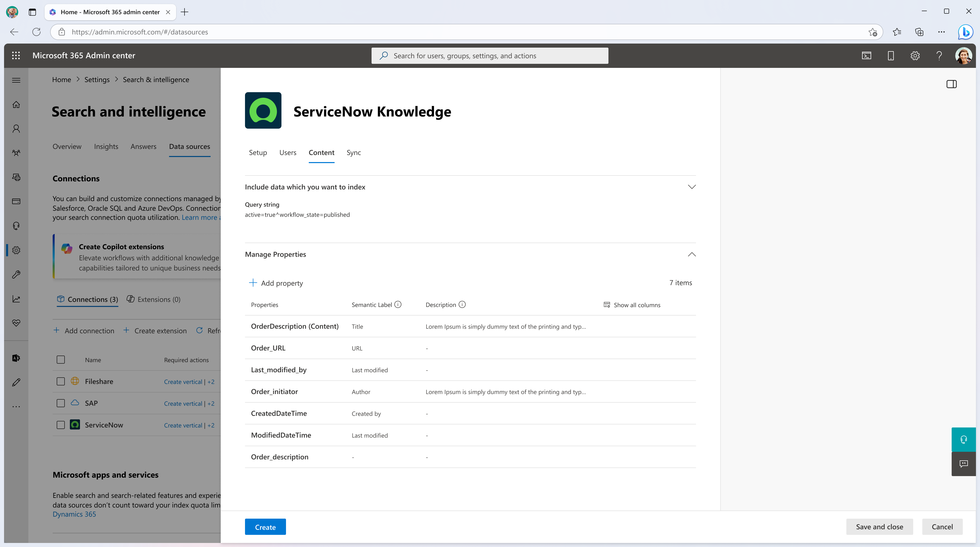Viewport: 980px width, 547px height.
Task: Expand the Include data to index section
Action: [x=692, y=187]
